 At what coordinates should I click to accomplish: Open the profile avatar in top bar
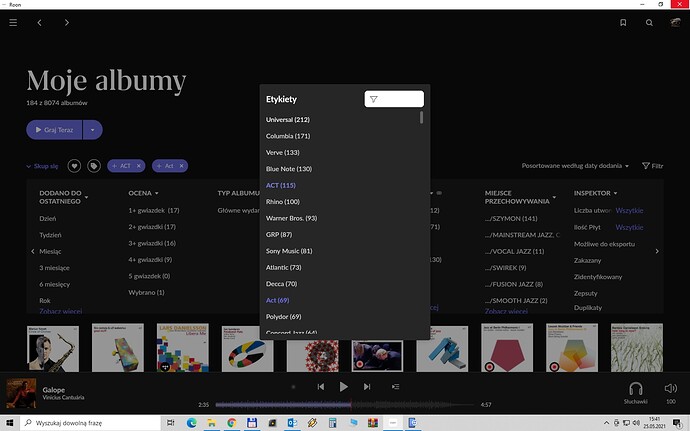coord(675,22)
